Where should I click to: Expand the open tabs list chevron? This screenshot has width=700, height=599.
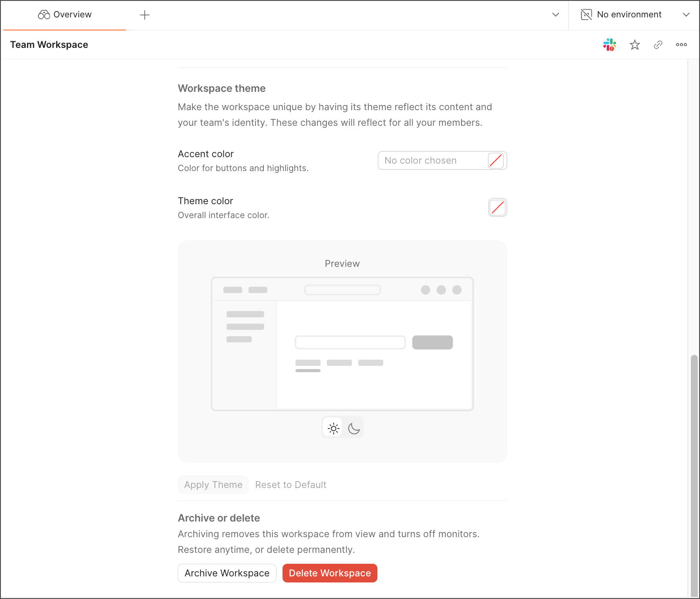[x=555, y=15]
